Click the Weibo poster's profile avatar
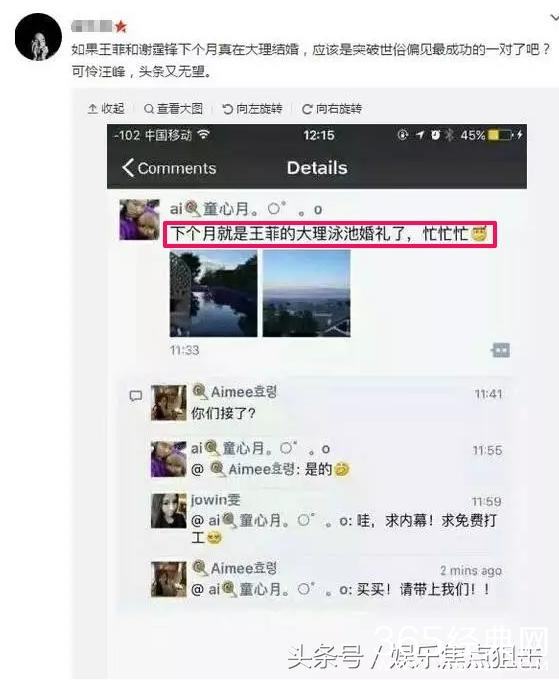 tap(38, 37)
